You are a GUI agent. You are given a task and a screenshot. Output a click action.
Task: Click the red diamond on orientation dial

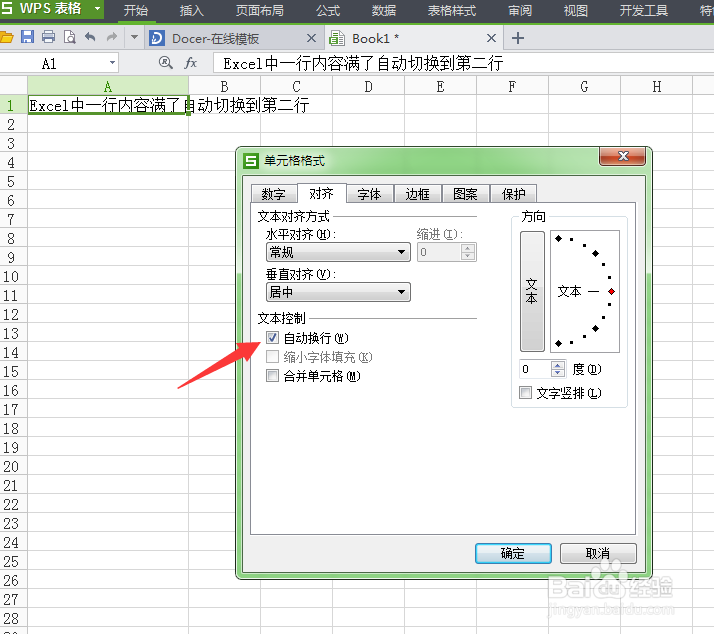612,291
